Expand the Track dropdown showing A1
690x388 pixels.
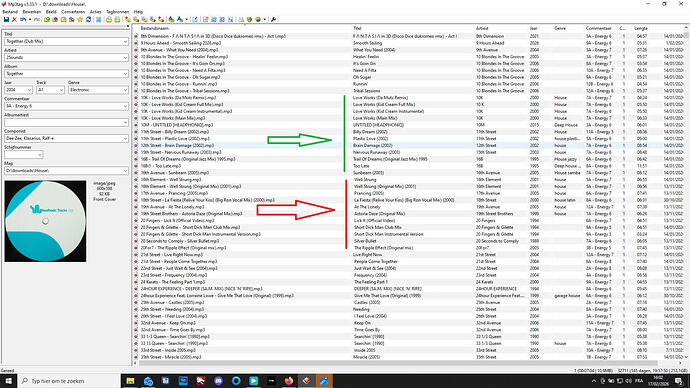point(61,90)
